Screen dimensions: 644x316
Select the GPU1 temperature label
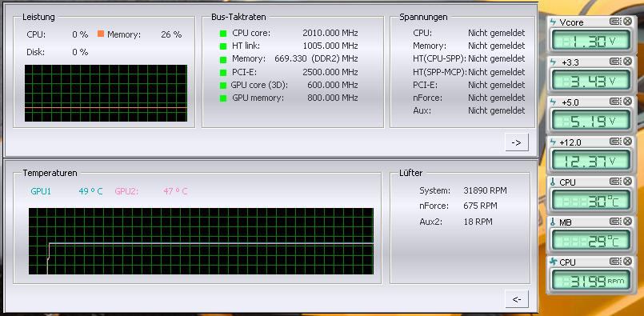point(41,191)
